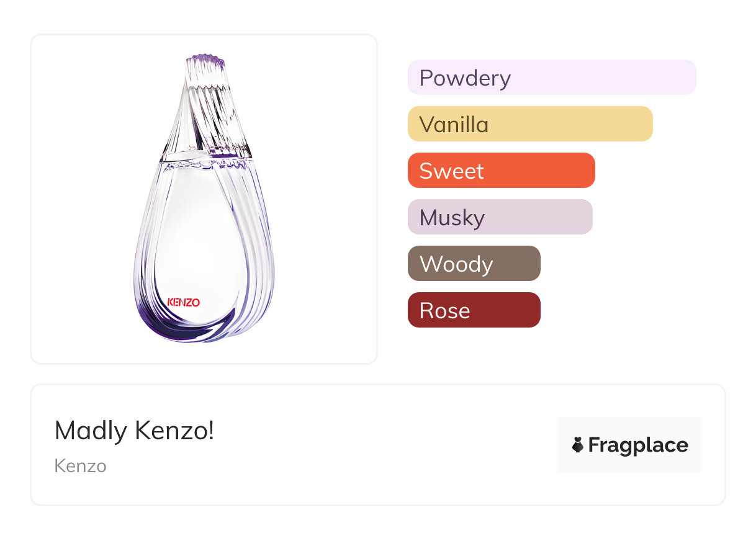Click the dark red Rose accord bar
The image size is (756, 536).
[x=474, y=310]
